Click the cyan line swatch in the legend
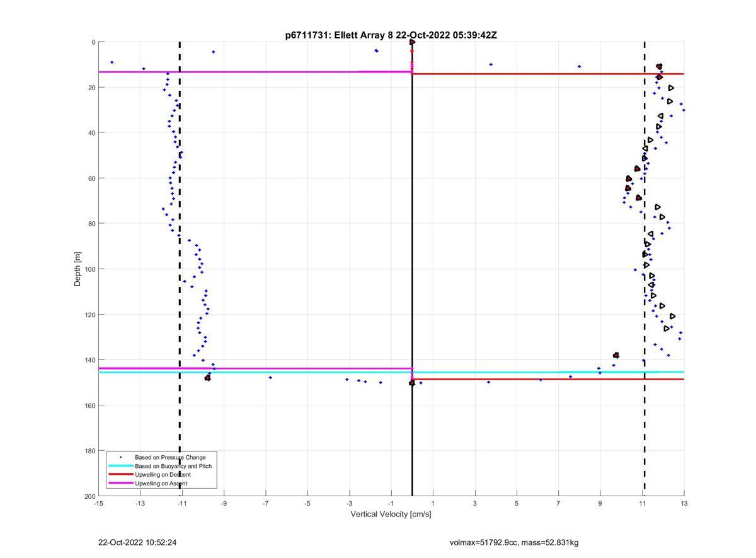 coord(120,466)
